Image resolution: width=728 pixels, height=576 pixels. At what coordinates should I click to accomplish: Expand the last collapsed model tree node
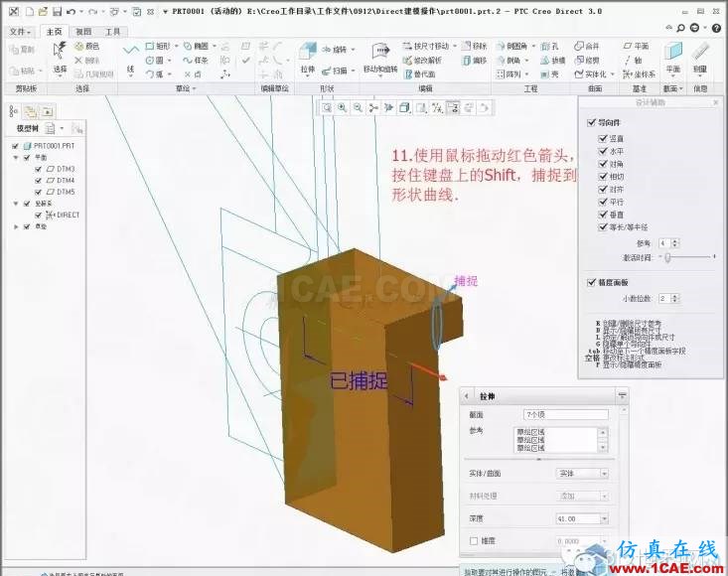tap(16, 227)
